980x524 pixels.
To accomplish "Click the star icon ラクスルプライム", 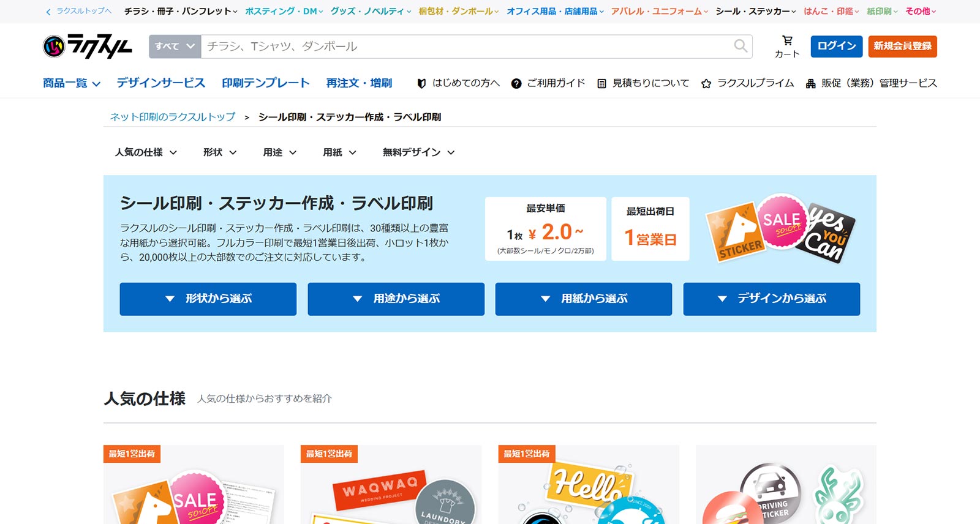I will point(706,83).
